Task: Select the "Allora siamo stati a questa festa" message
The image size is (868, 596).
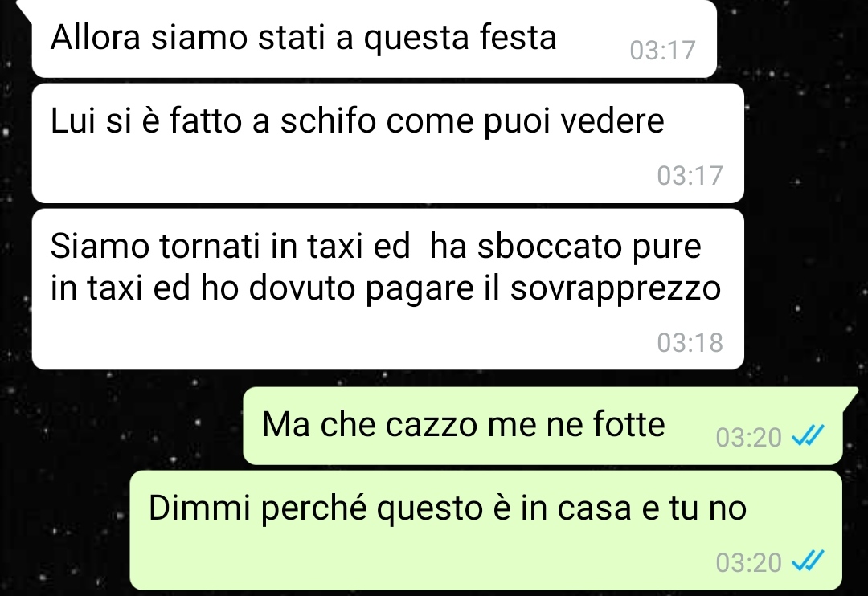Action: point(375,39)
